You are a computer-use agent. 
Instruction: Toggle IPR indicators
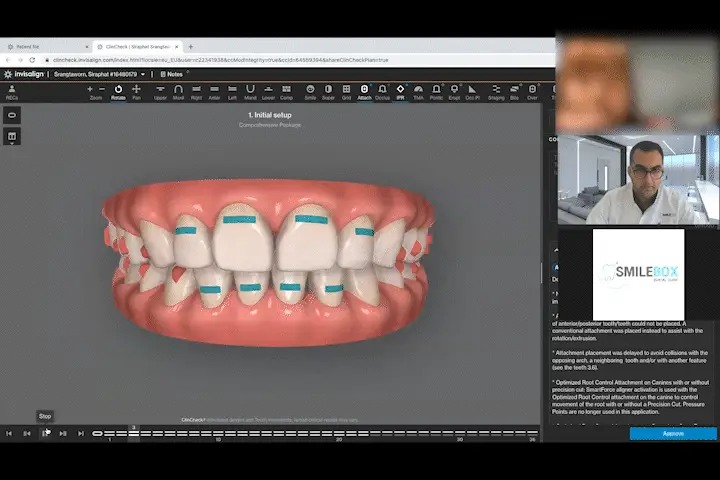(x=400, y=92)
